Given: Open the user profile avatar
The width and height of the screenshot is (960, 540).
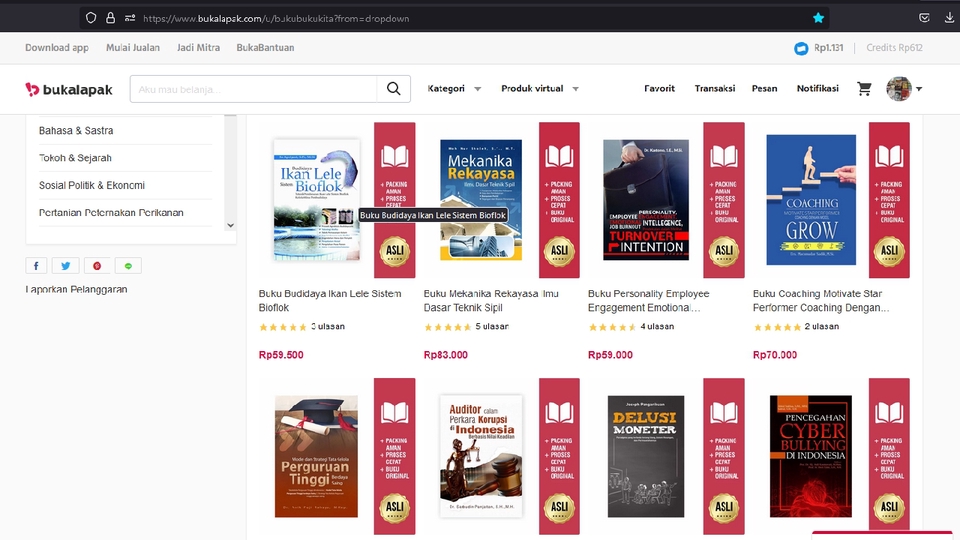Looking at the screenshot, I should click(899, 89).
